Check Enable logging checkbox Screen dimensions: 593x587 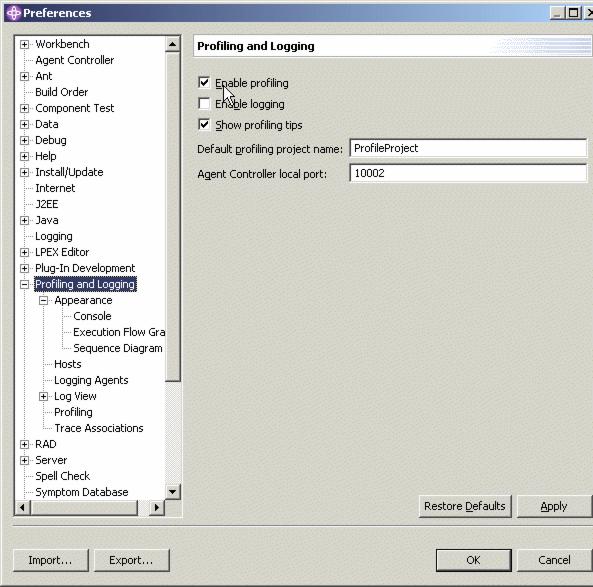click(204, 103)
